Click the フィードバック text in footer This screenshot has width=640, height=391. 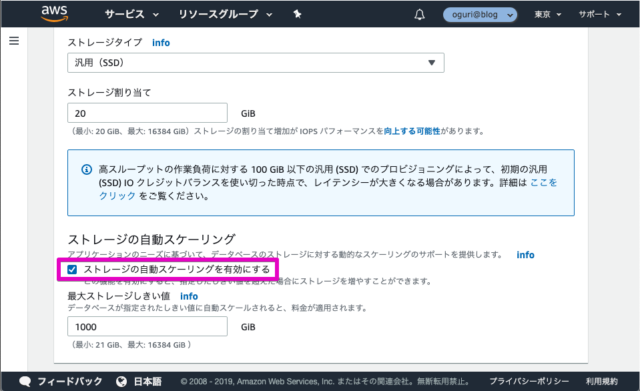[70, 381]
